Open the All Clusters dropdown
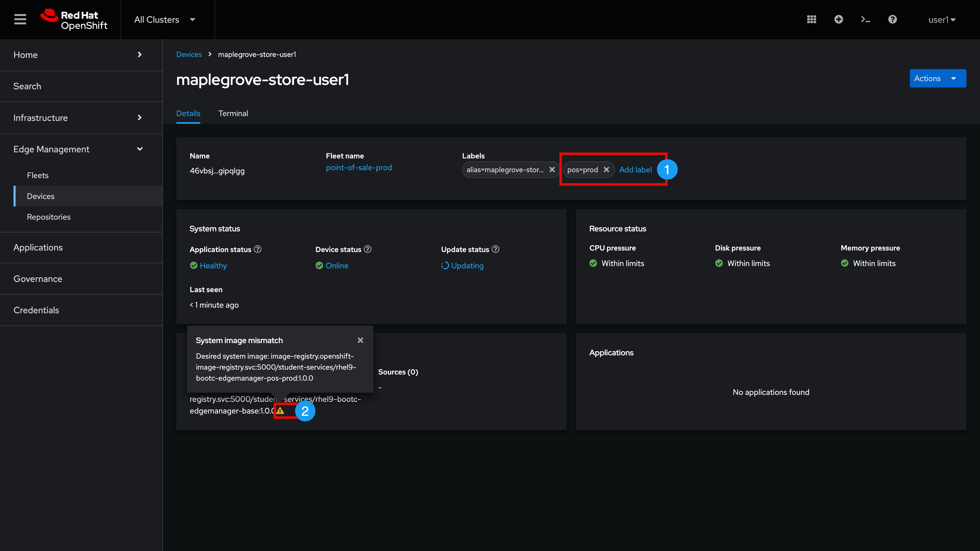This screenshot has width=980, height=551. coord(165,20)
